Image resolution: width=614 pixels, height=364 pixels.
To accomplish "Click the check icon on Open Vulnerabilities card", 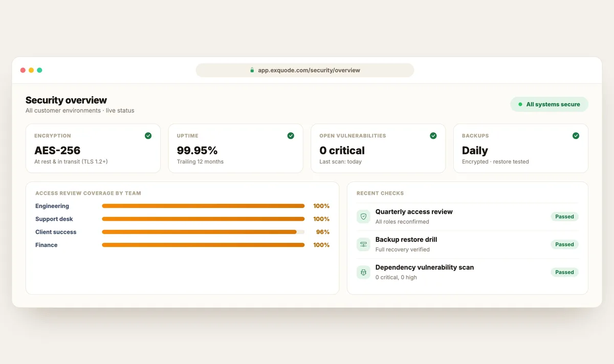I will coord(433,135).
